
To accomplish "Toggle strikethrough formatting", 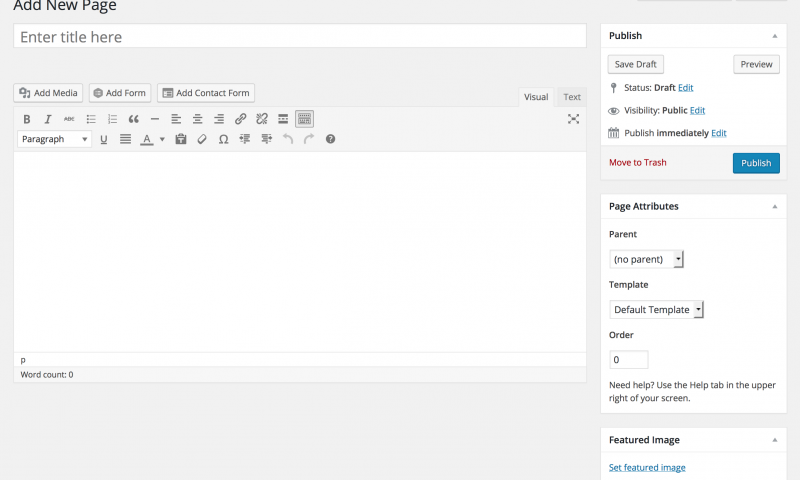I will click(x=69, y=119).
